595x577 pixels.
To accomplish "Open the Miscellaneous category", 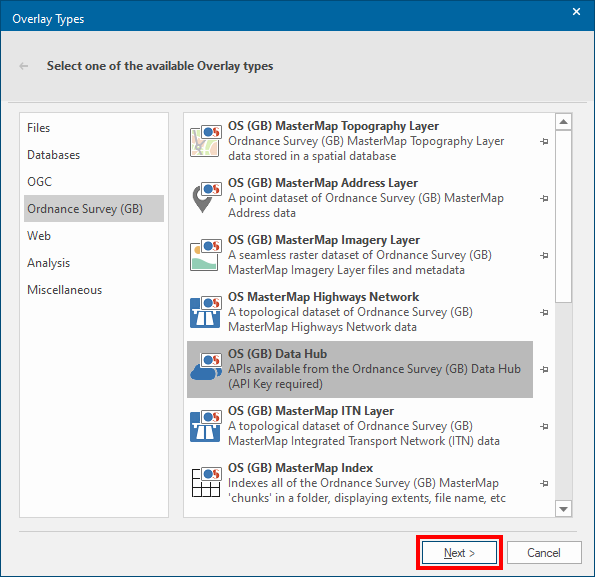I will tap(94, 290).
